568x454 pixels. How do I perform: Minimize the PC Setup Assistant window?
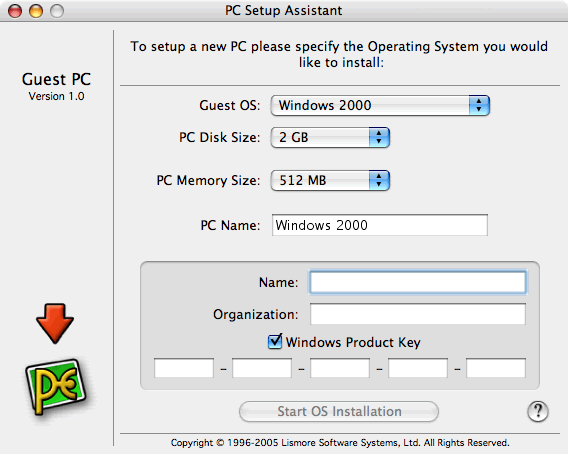coord(36,11)
